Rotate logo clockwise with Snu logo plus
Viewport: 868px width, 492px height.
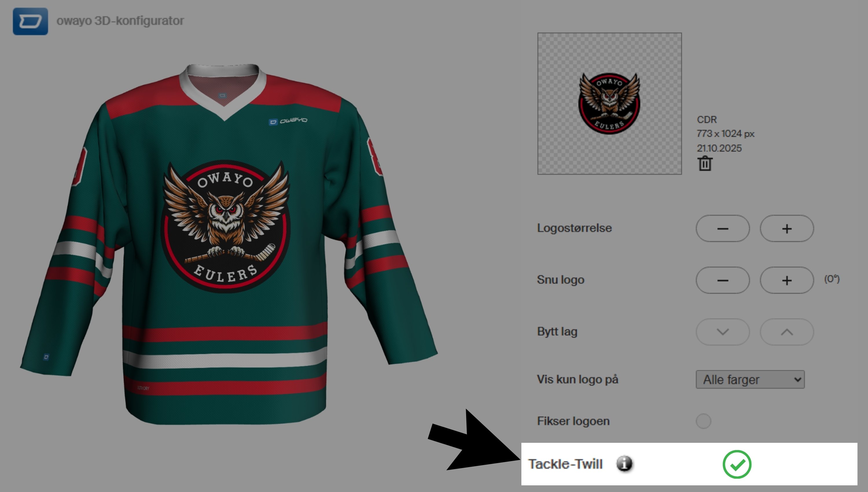click(787, 280)
